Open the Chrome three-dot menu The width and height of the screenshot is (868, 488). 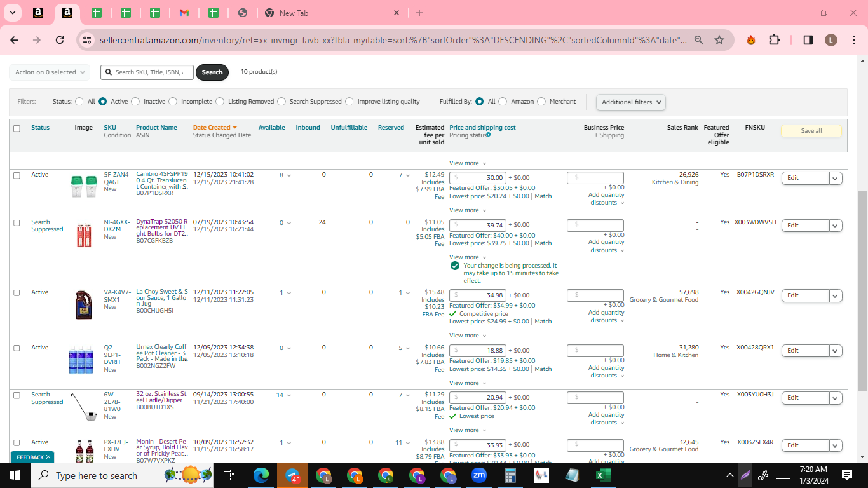853,40
